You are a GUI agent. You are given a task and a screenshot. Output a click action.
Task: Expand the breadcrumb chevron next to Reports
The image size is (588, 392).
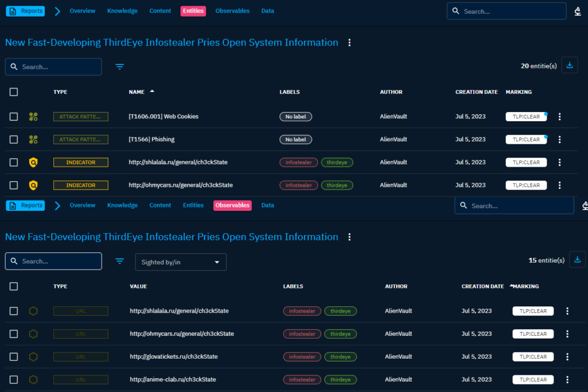tap(57, 11)
